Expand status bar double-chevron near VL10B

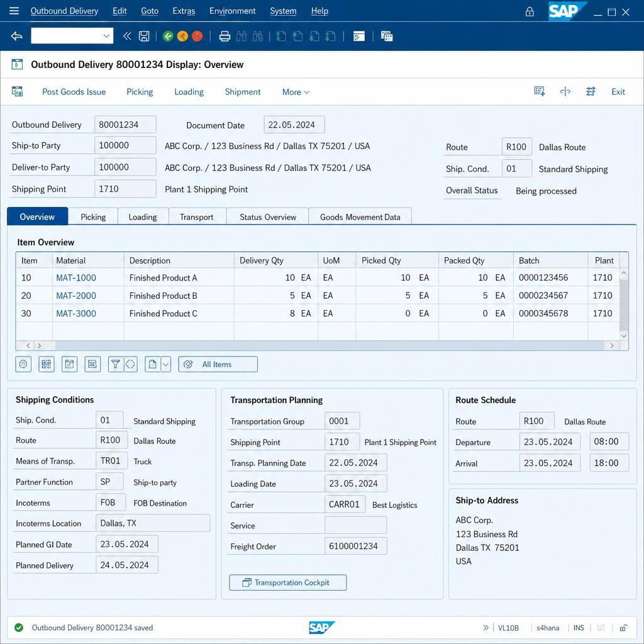[x=486, y=628]
